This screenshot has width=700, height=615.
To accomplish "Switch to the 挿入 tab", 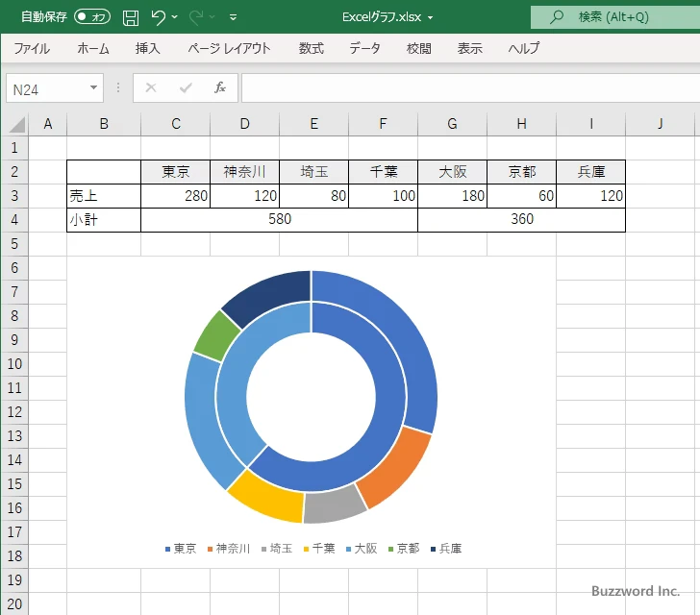I will [148, 48].
